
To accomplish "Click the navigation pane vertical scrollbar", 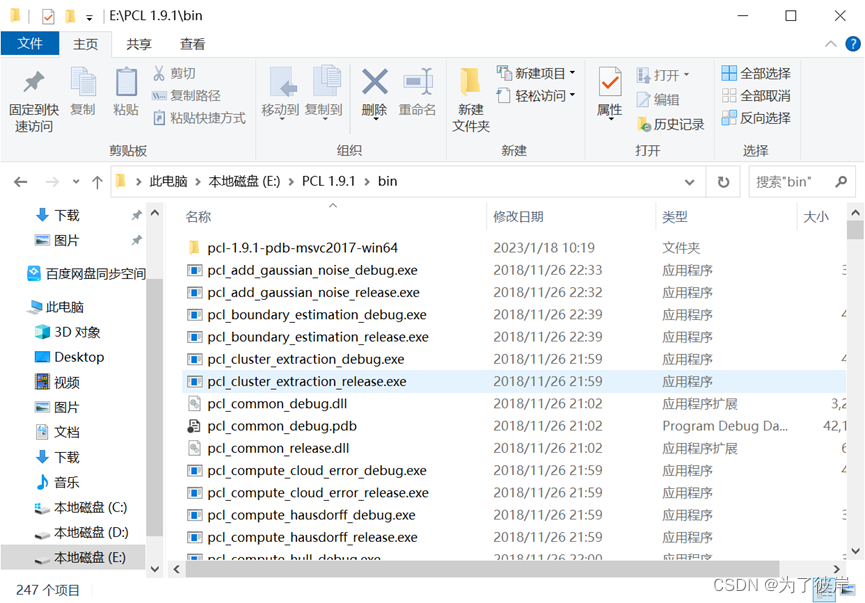I will tap(155, 408).
